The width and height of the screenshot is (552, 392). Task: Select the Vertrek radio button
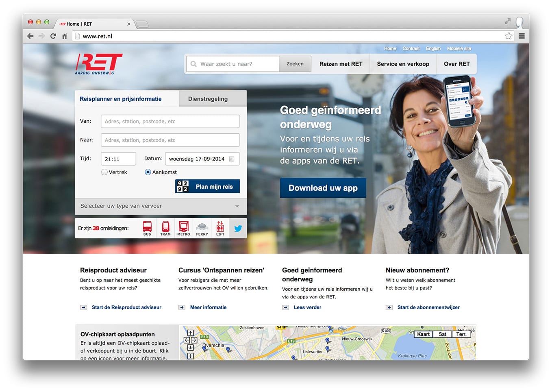(104, 172)
